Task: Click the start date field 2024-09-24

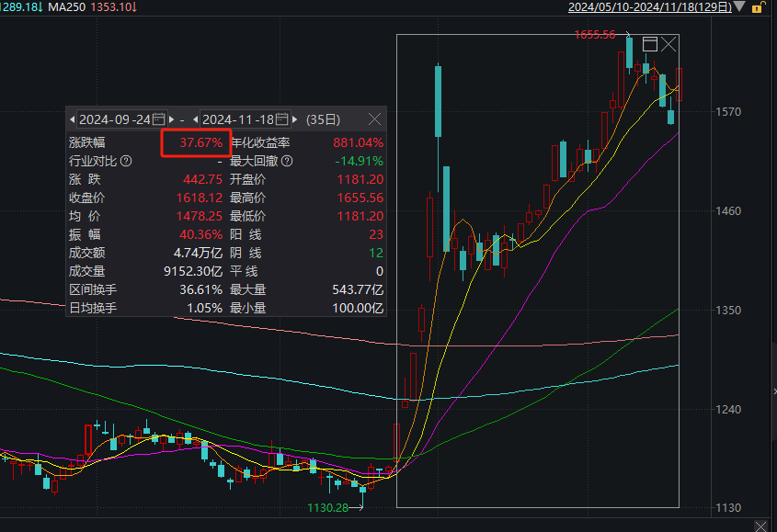Action: [115, 119]
